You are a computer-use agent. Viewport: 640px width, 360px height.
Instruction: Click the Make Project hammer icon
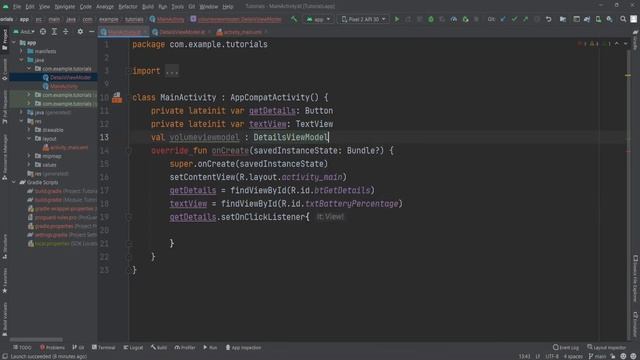[294, 19]
